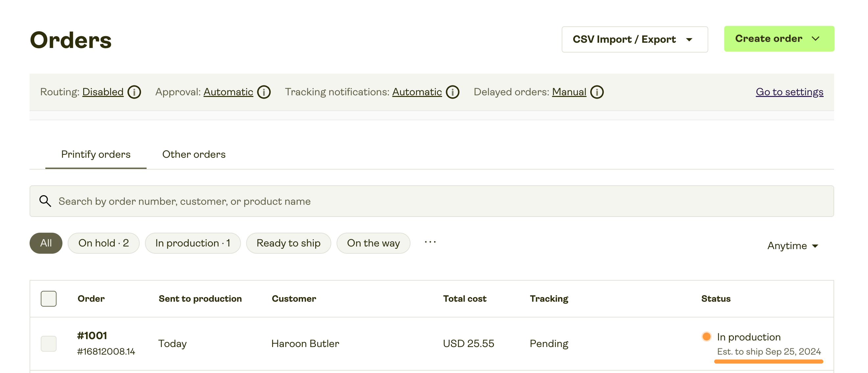The width and height of the screenshot is (868, 373).
Task: Open order #1001 details
Action: click(x=92, y=336)
